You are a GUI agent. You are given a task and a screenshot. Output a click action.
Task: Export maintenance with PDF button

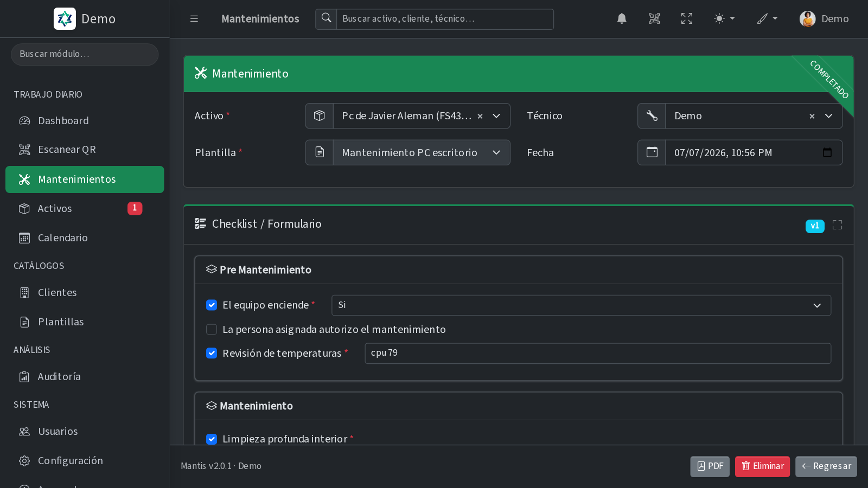click(x=710, y=466)
